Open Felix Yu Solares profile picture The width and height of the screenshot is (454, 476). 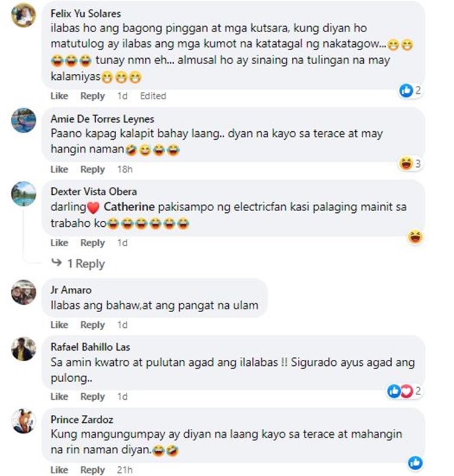point(24,15)
